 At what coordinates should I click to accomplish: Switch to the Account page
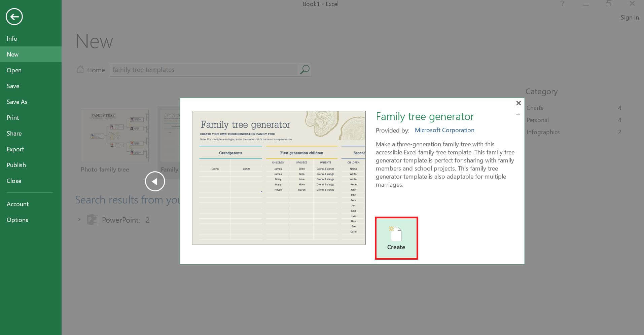(17, 204)
